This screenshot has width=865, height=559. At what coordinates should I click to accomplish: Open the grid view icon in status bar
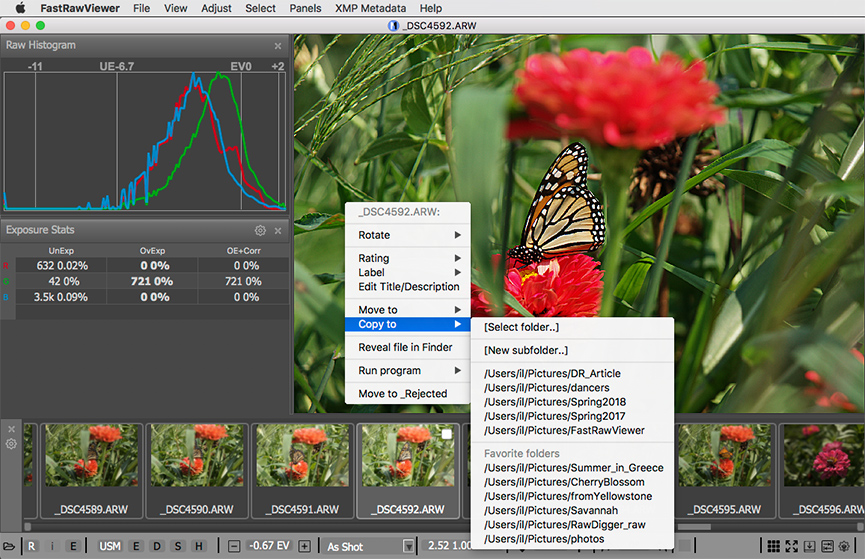(773, 546)
